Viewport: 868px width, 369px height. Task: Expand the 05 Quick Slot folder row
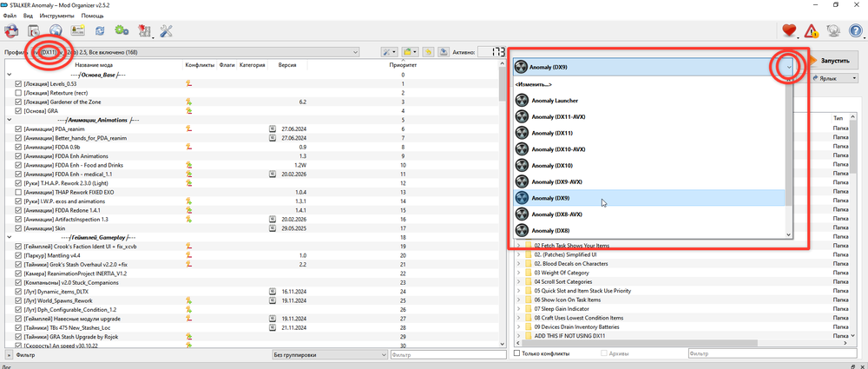519,290
